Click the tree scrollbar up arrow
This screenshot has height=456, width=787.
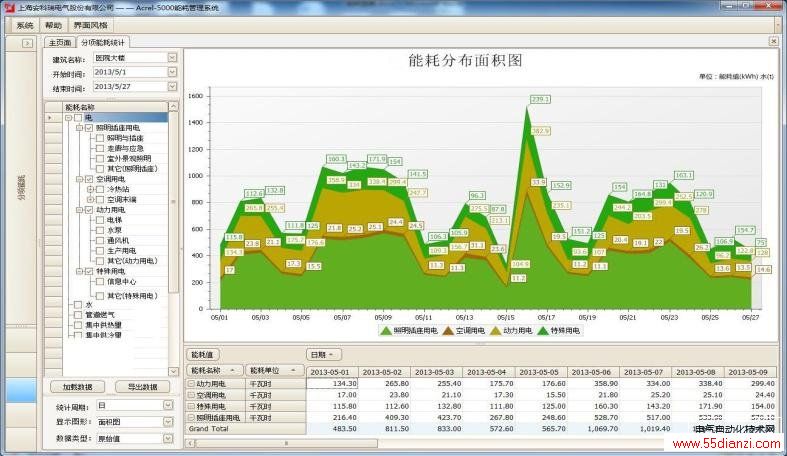point(173,106)
